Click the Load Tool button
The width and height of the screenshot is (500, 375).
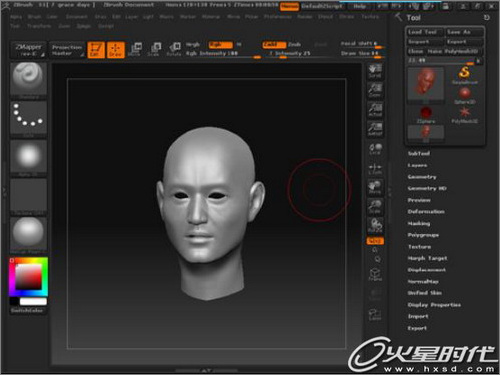[x=426, y=32]
